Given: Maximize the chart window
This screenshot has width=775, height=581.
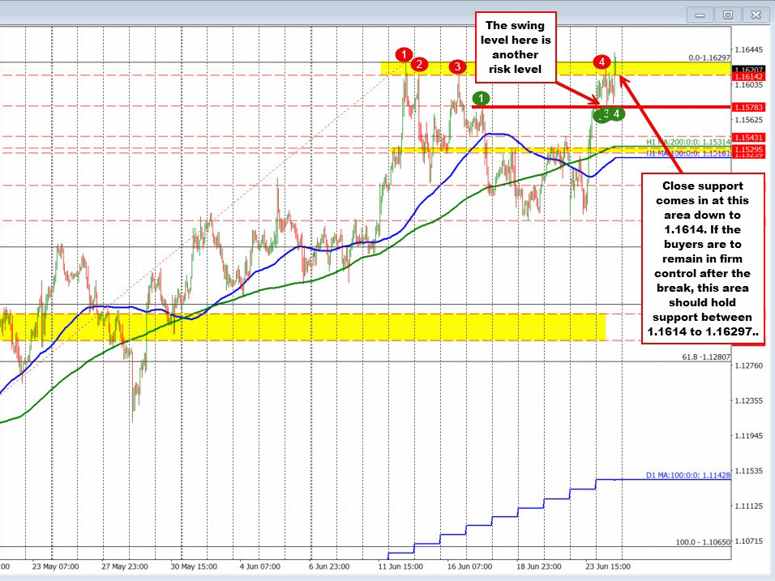Looking at the screenshot, I should pos(728,15).
